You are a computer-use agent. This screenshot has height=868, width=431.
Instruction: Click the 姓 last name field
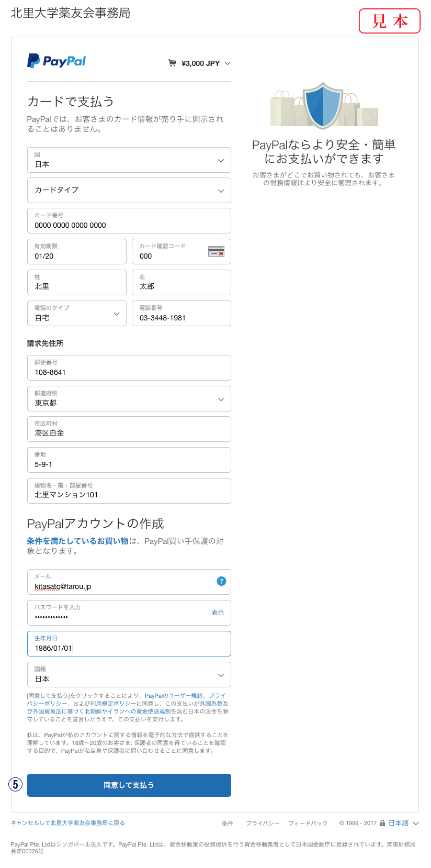pyautogui.click(x=77, y=282)
